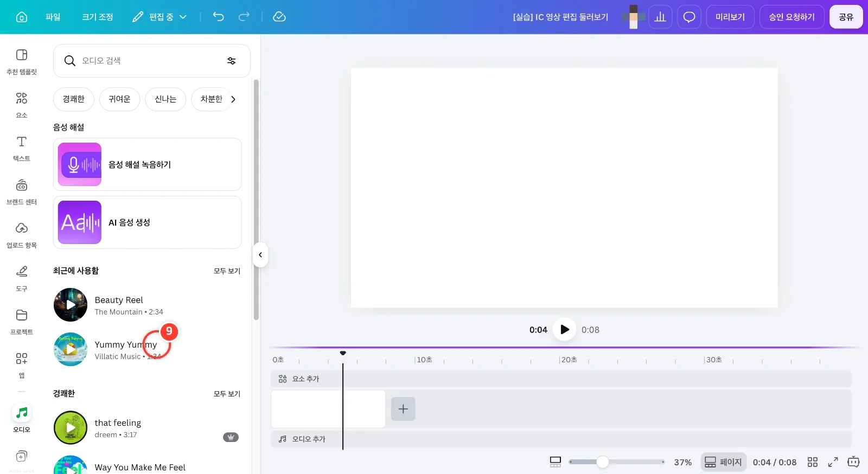Open 브랜드 센터 panel

tap(22, 191)
